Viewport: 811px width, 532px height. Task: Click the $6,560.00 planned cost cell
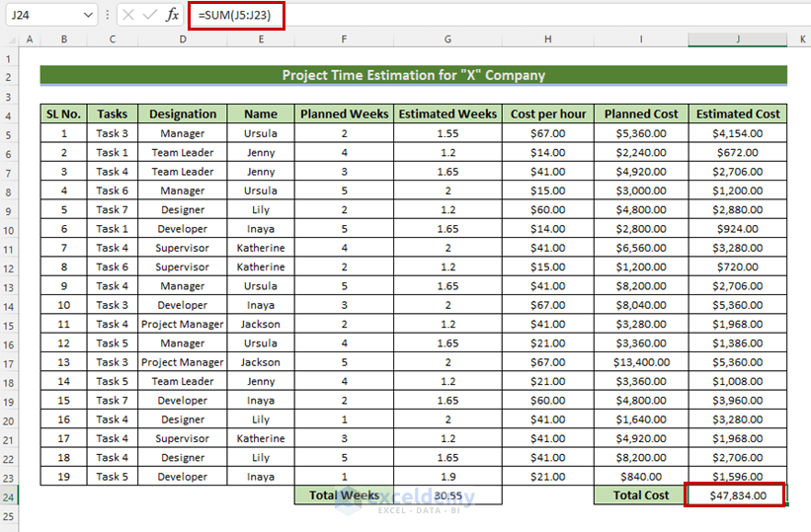[x=641, y=248]
